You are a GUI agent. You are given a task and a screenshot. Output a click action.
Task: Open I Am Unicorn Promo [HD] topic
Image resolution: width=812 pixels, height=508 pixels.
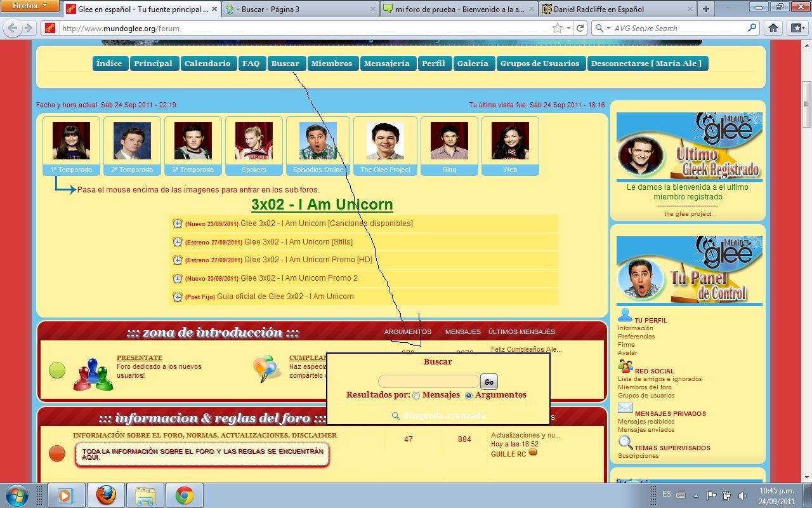308,260
